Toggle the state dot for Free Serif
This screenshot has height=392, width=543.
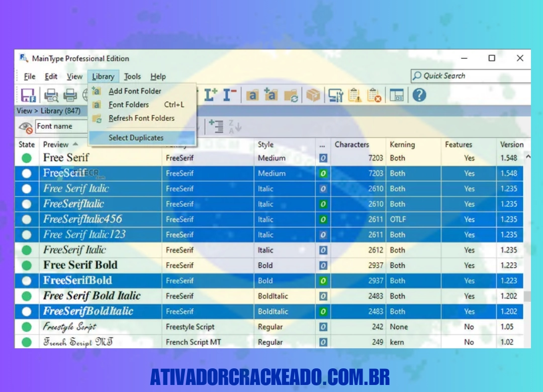(x=27, y=158)
